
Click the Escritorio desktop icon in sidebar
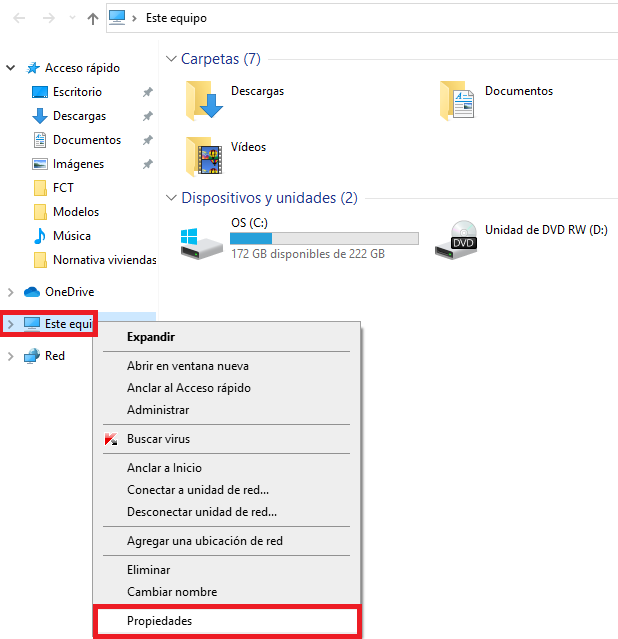[x=40, y=92]
